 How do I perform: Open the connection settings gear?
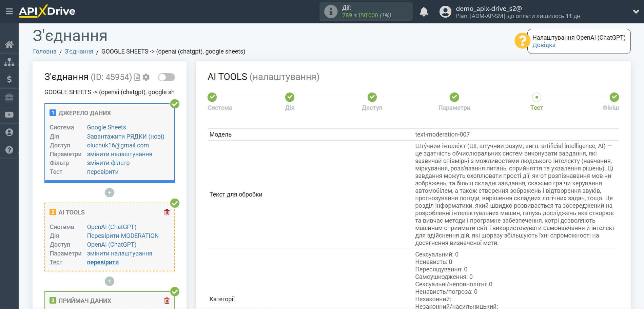[x=146, y=77]
